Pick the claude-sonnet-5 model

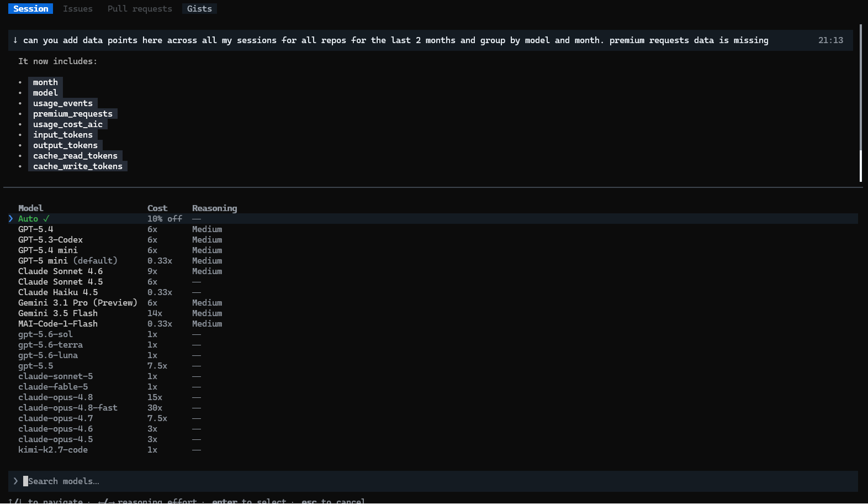[55, 376]
